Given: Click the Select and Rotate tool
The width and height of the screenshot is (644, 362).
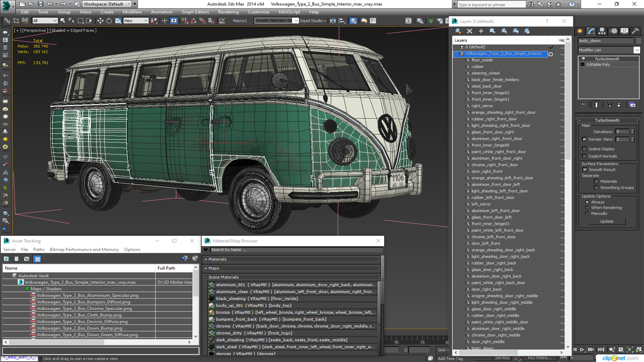Looking at the screenshot, I should coord(109,21).
